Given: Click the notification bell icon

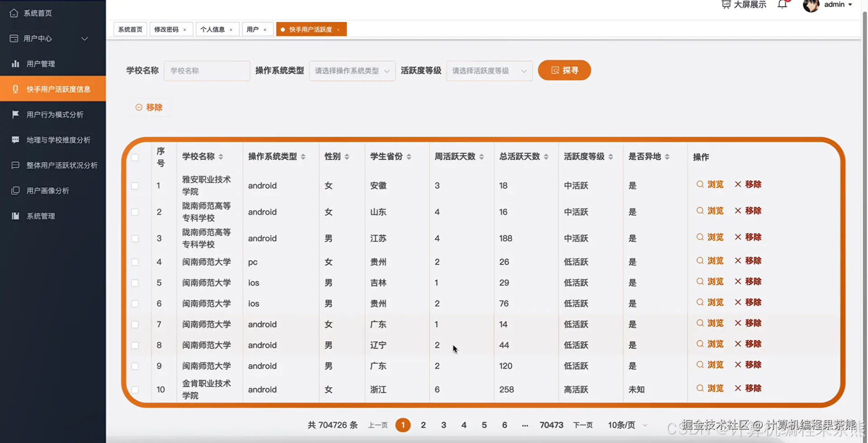Looking at the screenshot, I should pos(783,5).
